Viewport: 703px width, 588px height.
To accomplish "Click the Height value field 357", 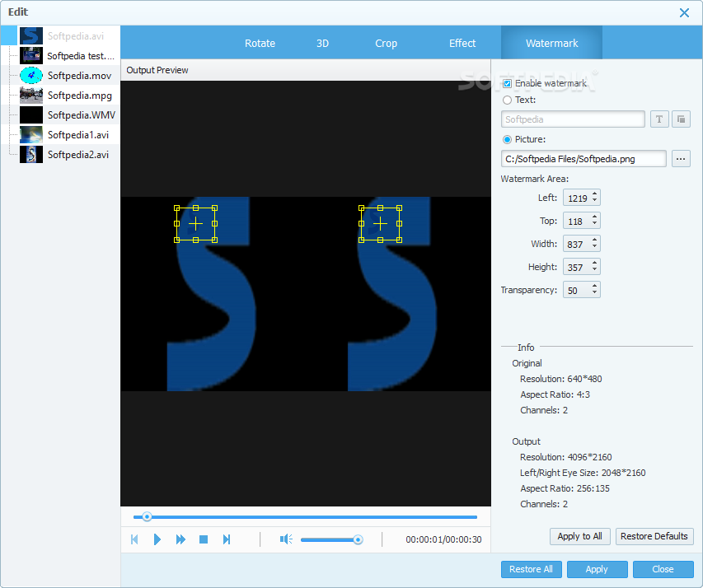I will pos(578,267).
